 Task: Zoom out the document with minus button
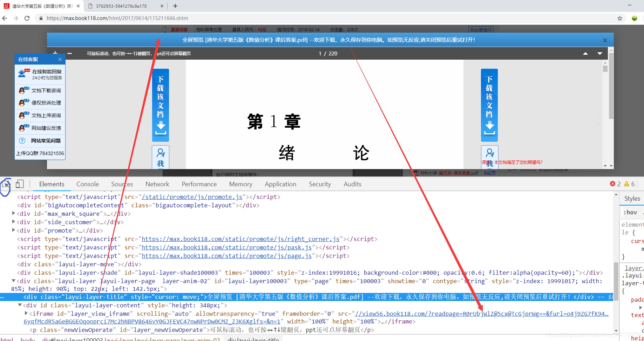69,53
